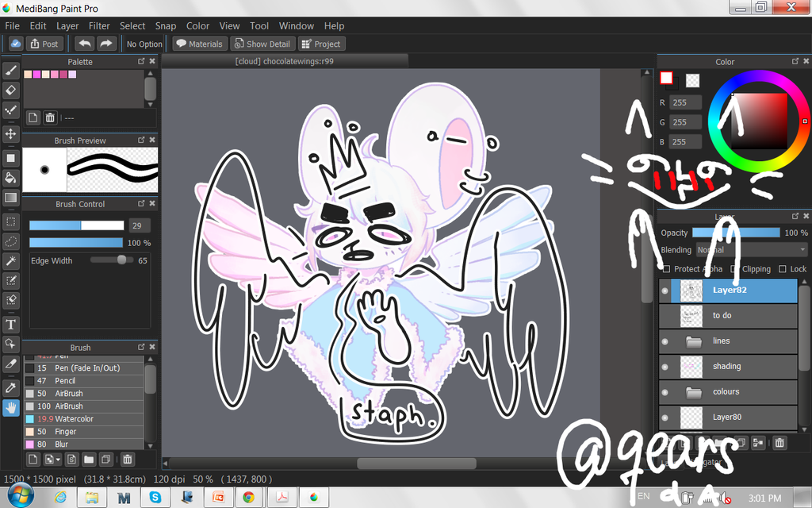Hide the colours folder layer
Image resolution: width=812 pixels, height=508 pixels.
point(665,392)
